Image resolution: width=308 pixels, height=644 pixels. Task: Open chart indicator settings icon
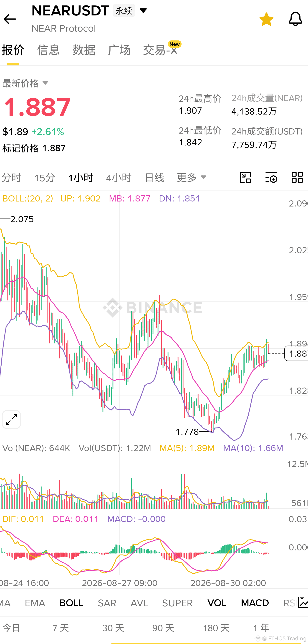click(x=271, y=177)
